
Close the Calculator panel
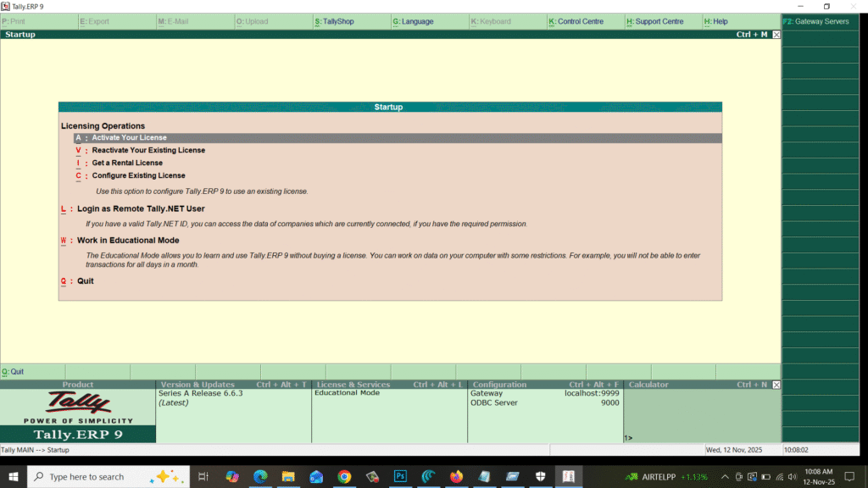click(x=776, y=385)
